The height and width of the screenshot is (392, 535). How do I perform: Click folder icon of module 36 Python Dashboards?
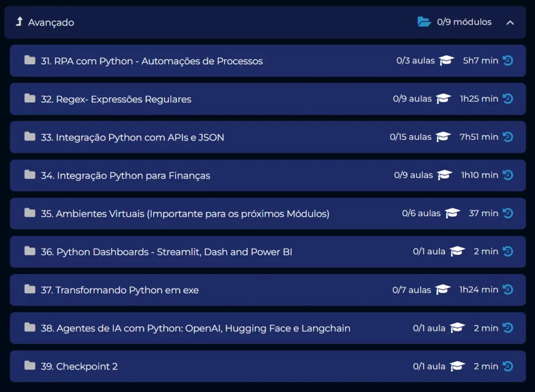coord(30,251)
